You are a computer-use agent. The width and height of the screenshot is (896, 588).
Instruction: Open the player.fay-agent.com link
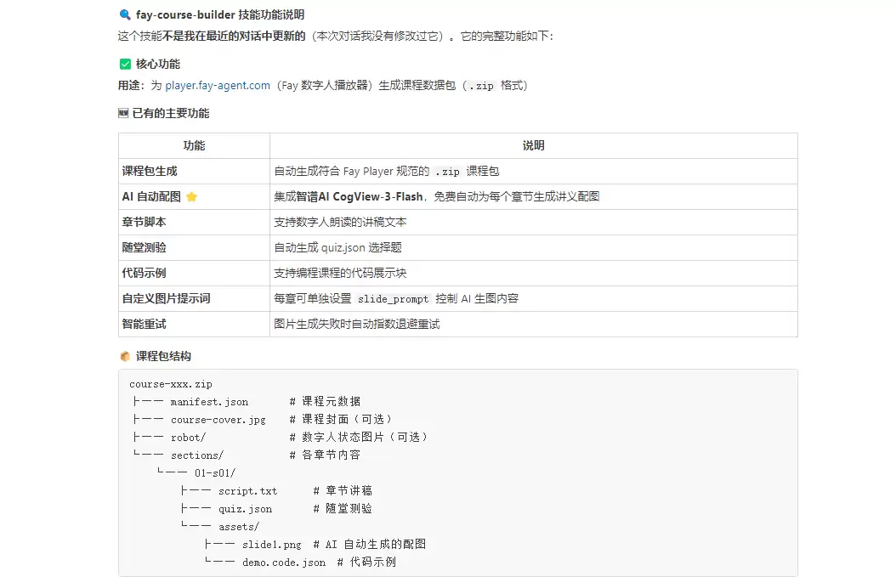coord(218,86)
